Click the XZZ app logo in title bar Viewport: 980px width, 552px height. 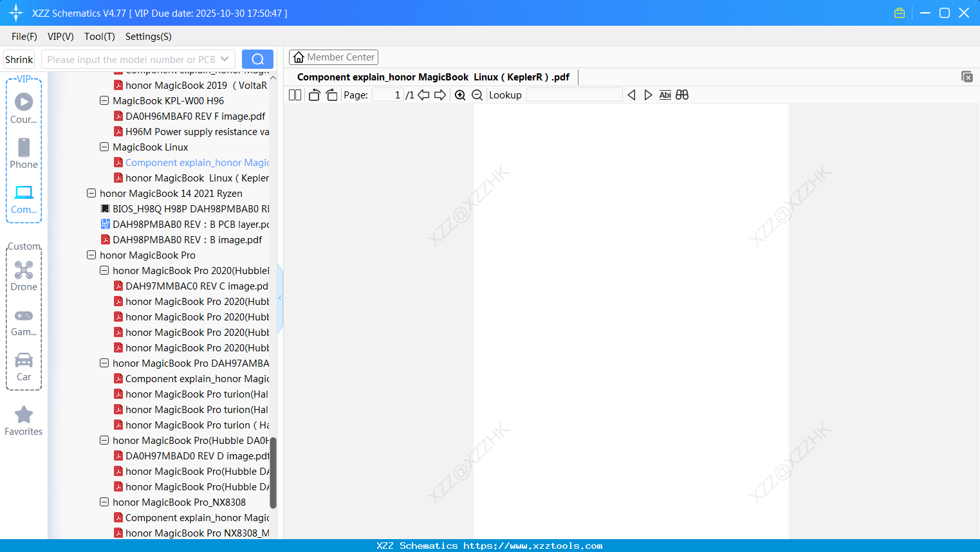point(16,13)
